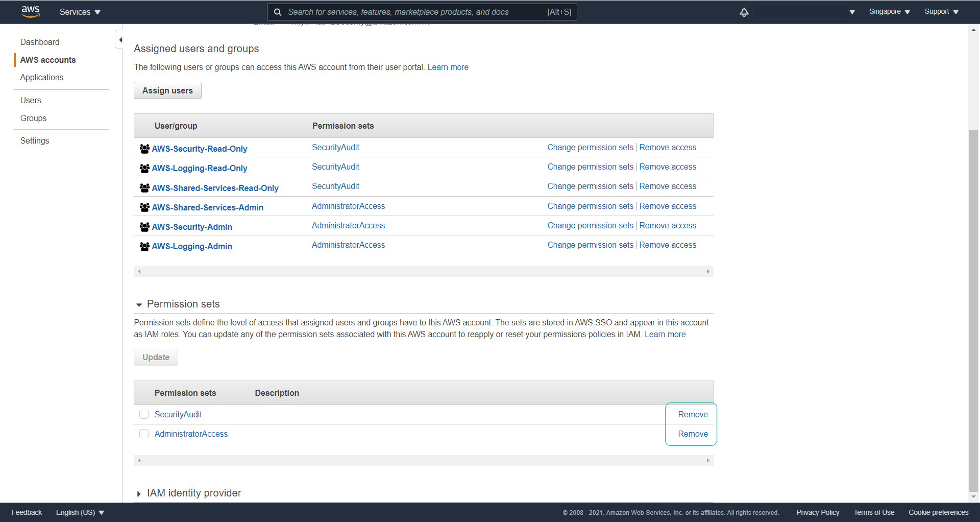Viewport: 980px width, 522px height.
Task: Click group icon beside AWS-Shared-Services-Admin
Action: [x=144, y=207]
